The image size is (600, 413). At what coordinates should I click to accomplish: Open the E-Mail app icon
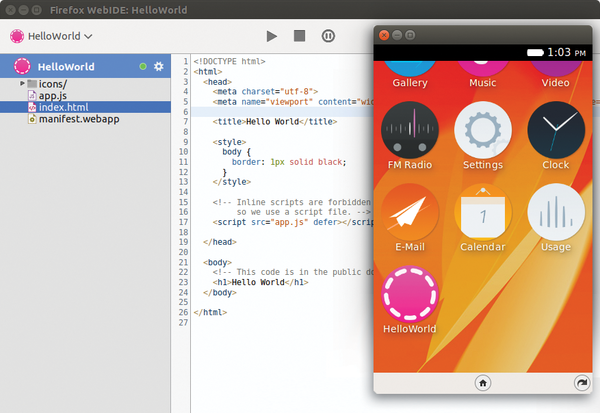point(410,212)
